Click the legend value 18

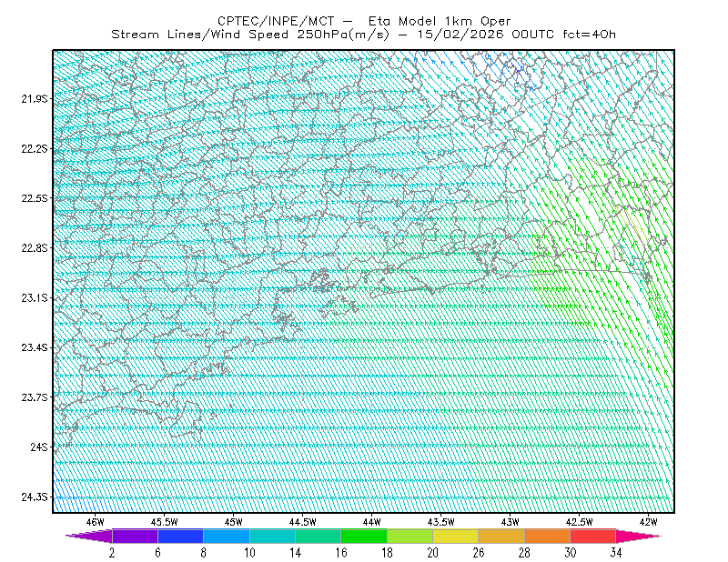click(x=387, y=553)
